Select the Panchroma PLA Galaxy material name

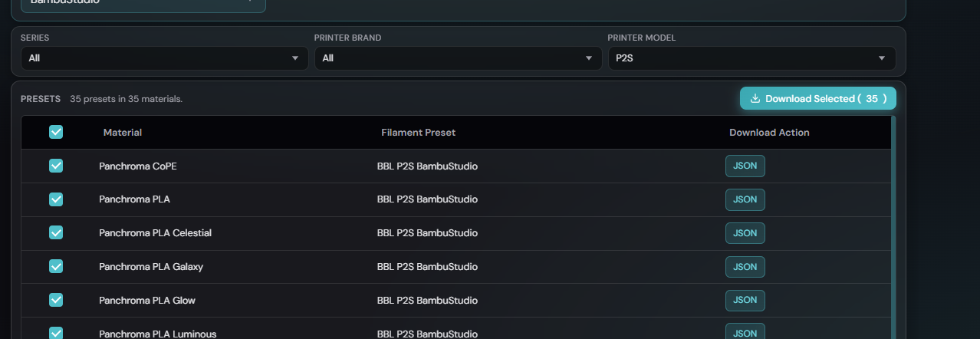point(151,267)
